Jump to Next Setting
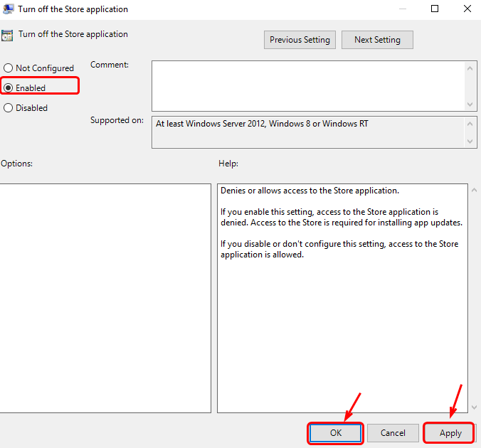 [377, 40]
